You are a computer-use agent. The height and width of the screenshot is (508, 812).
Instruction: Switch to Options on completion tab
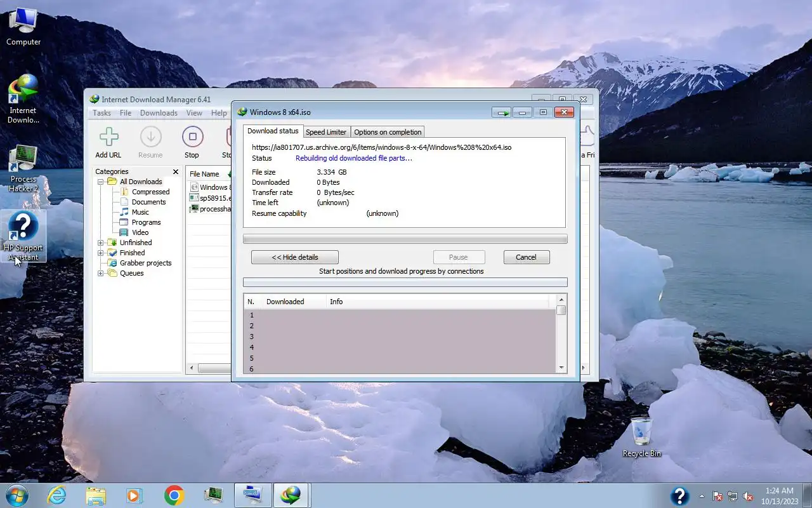tap(388, 132)
